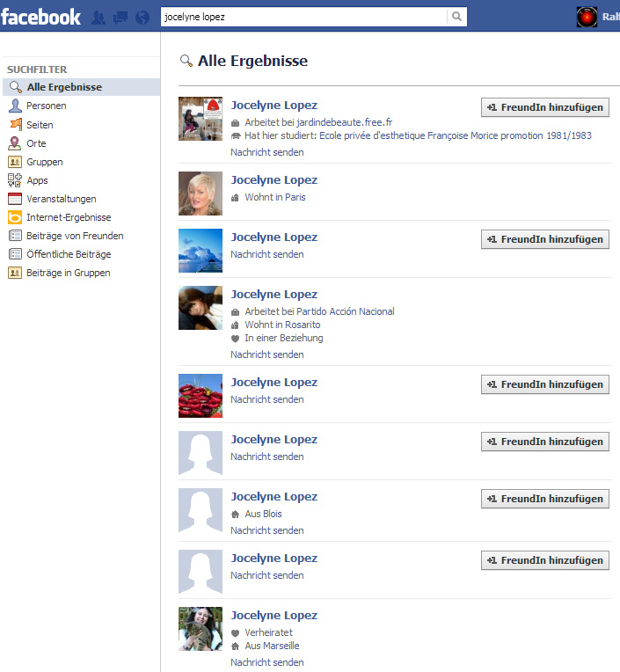This screenshot has height=672, width=620.
Task: Open Rosarito result profile thumbnail
Action: (x=201, y=308)
